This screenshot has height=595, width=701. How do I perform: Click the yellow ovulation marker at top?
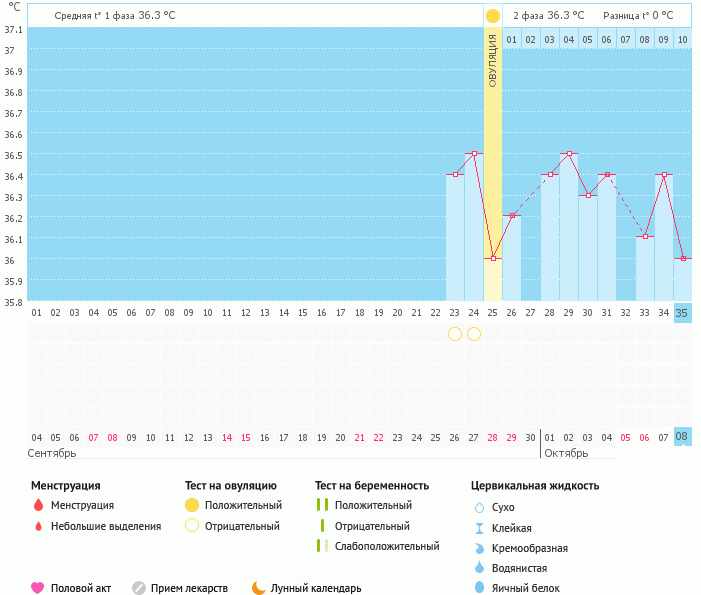[492, 16]
